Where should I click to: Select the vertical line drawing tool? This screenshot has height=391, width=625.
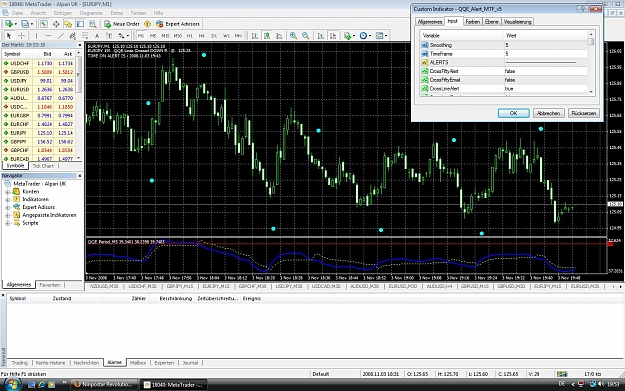tap(36, 36)
